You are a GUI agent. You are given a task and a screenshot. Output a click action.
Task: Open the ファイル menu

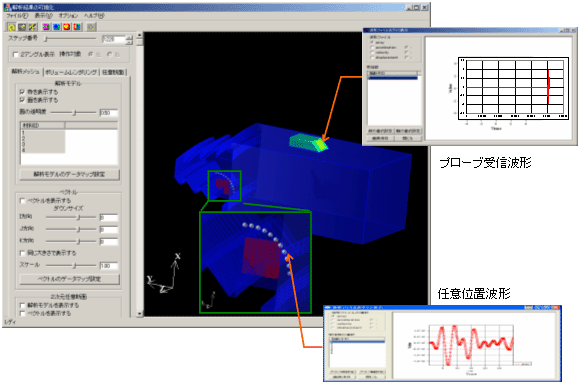[17, 16]
